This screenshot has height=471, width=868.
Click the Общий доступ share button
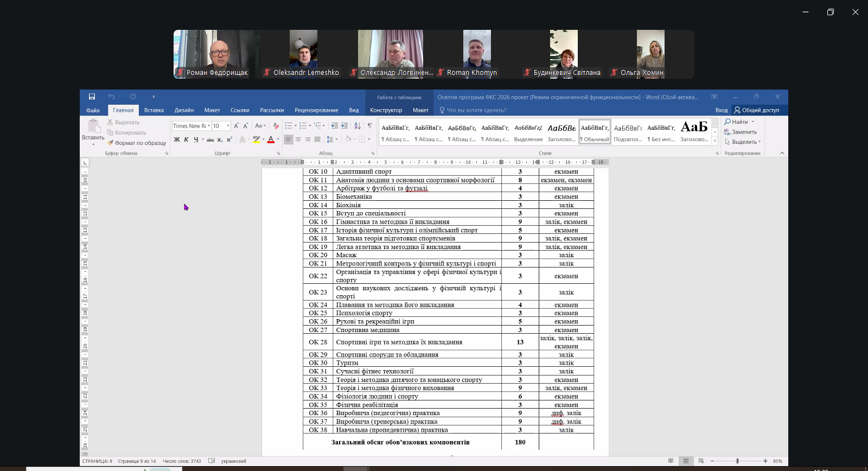(x=756, y=110)
